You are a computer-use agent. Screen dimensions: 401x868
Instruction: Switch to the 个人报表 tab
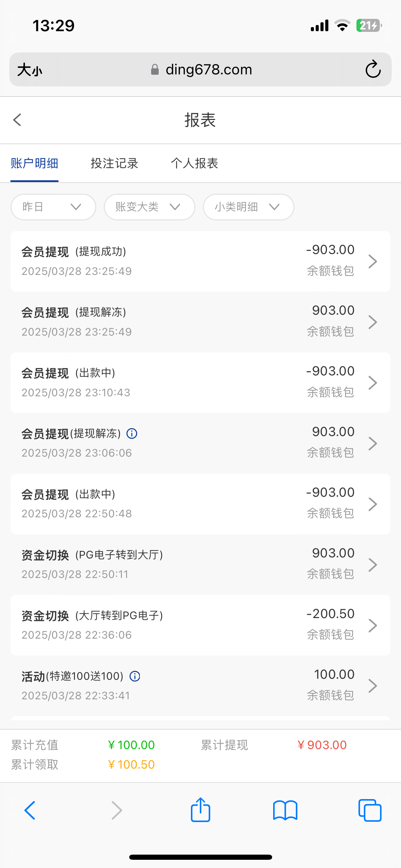[194, 164]
